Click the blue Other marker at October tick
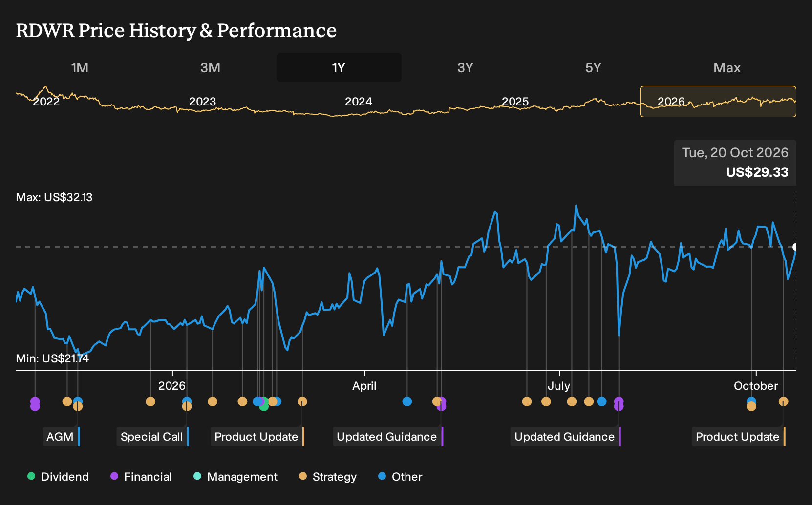 751,401
